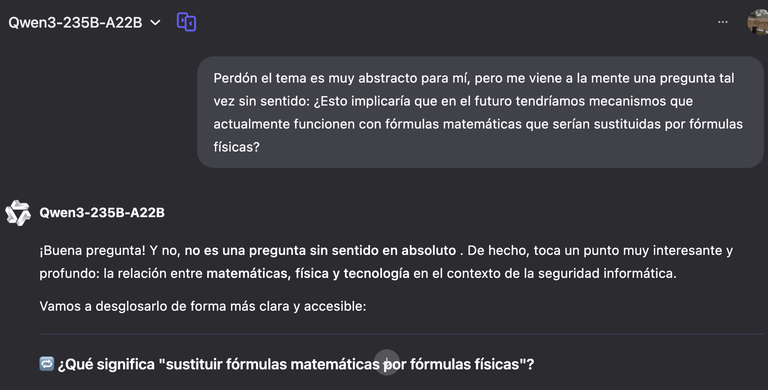The image size is (768, 390).
Task: Open the user profile avatar
Action: 758,22
